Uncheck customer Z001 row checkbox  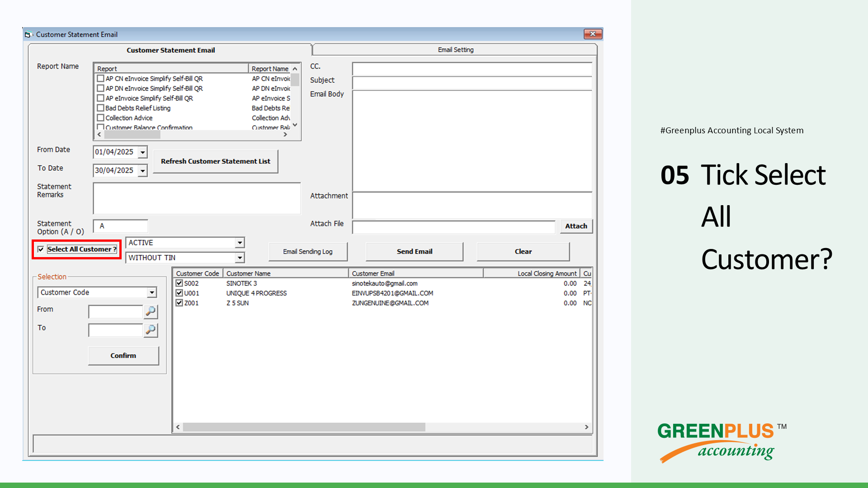tap(179, 303)
